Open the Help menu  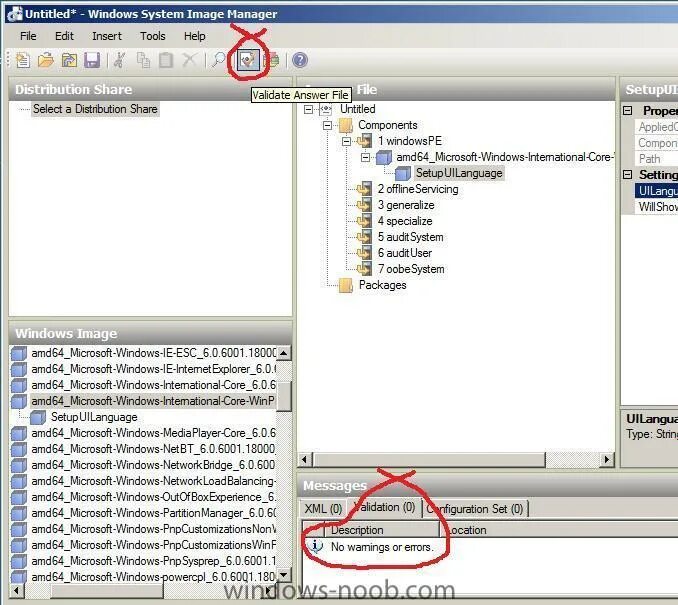pyautogui.click(x=195, y=36)
